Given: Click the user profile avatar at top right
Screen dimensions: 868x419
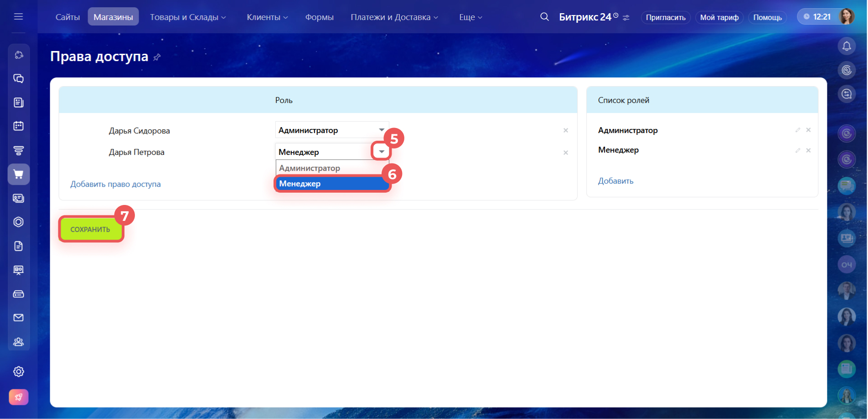Looking at the screenshot, I should [x=846, y=17].
